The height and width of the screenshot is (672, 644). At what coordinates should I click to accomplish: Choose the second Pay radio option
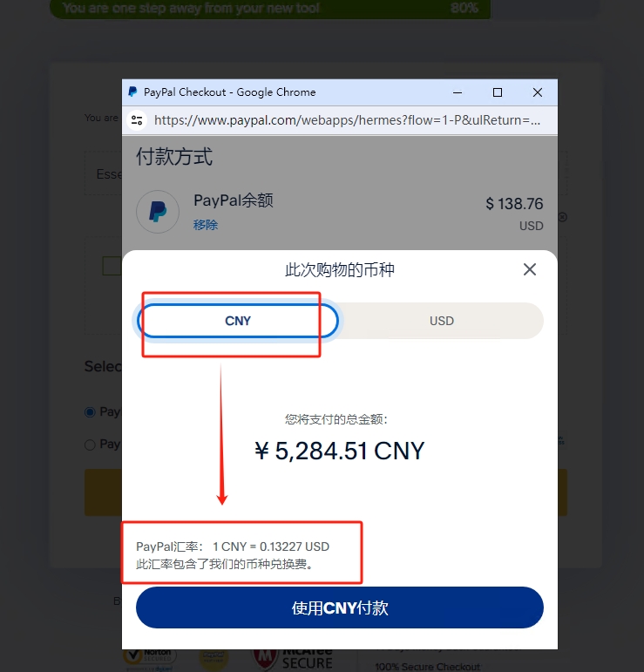pyautogui.click(x=90, y=445)
